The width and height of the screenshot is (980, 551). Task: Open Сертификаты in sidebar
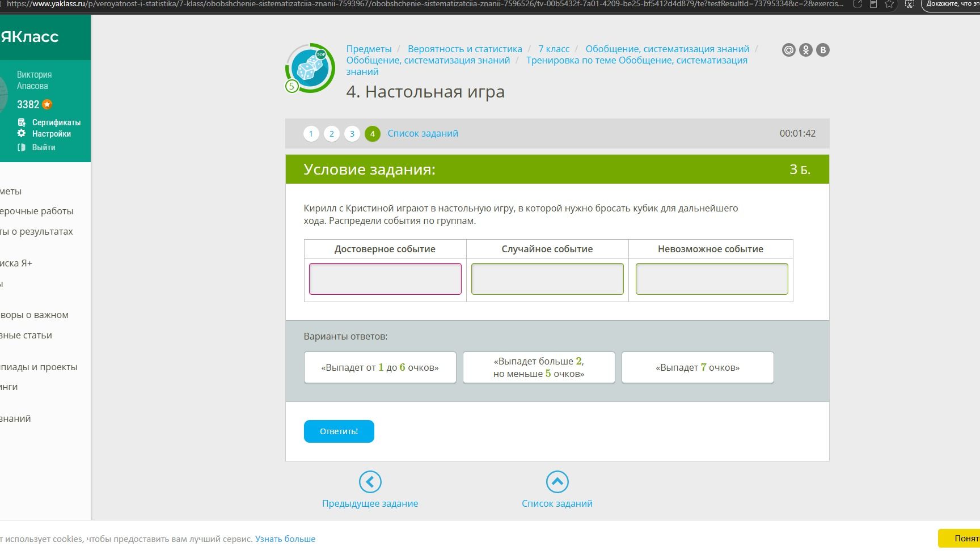(x=56, y=122)
